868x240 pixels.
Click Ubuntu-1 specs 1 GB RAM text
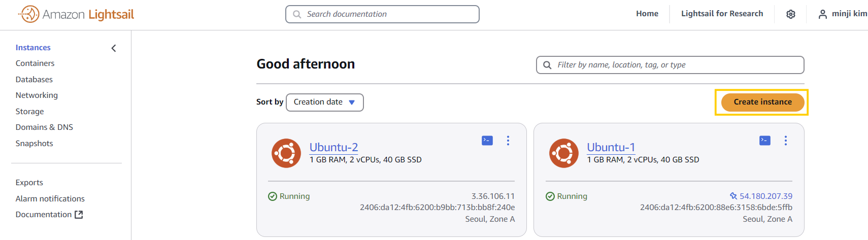point(643,160)
